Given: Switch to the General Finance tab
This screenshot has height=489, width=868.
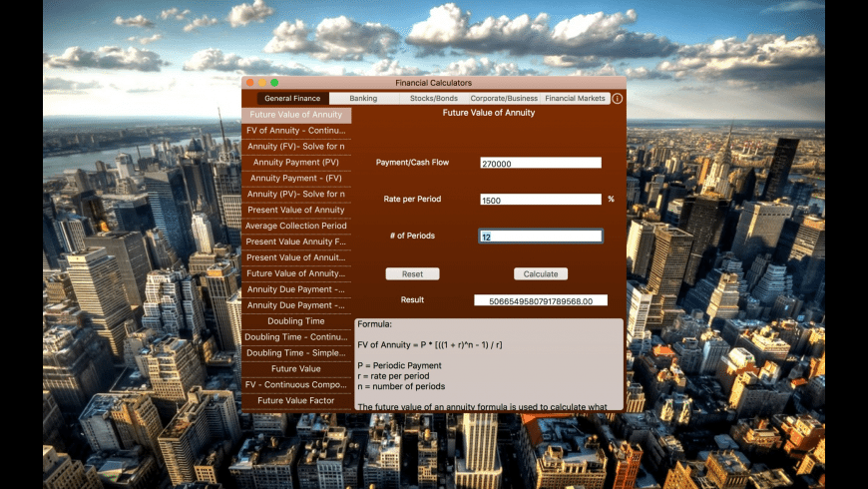Looking at the screenshot, I should (292, 99).
